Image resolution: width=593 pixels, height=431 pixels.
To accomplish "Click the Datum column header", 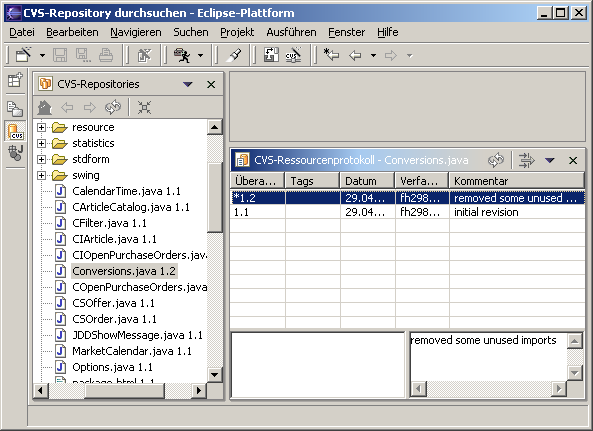I will click(367, 181).
